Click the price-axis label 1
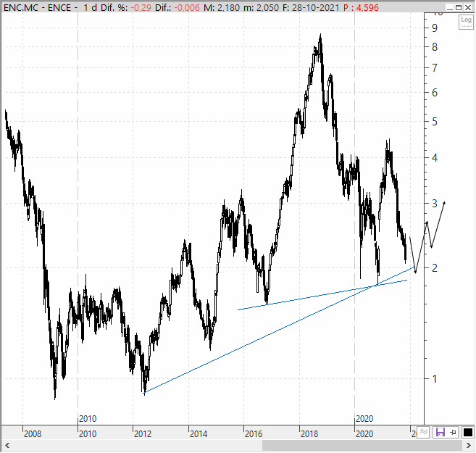The width and height of the screenshot is (476, 453). [x=435, y=379]
